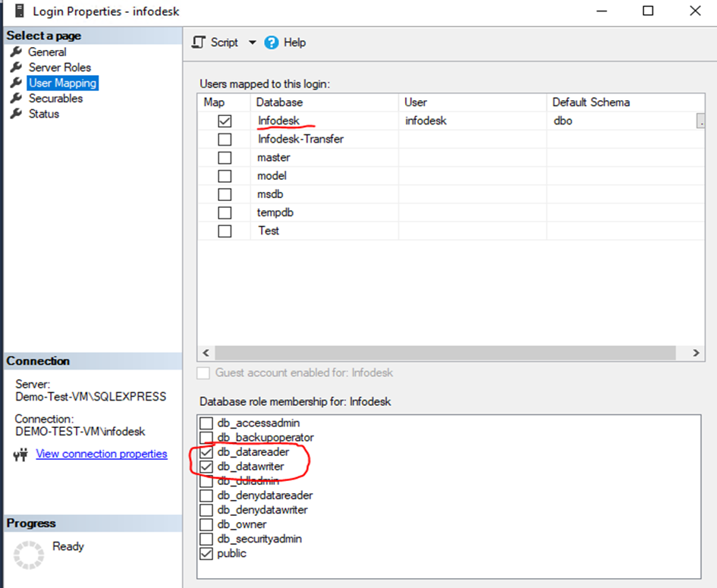
Task: Click the wrench icon beside Server Roles
Action: (x=16, y=68)
